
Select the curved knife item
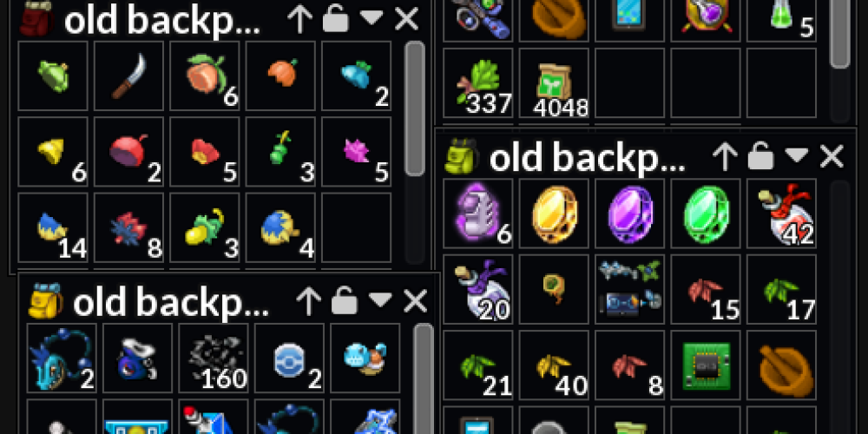click(129, 76)
